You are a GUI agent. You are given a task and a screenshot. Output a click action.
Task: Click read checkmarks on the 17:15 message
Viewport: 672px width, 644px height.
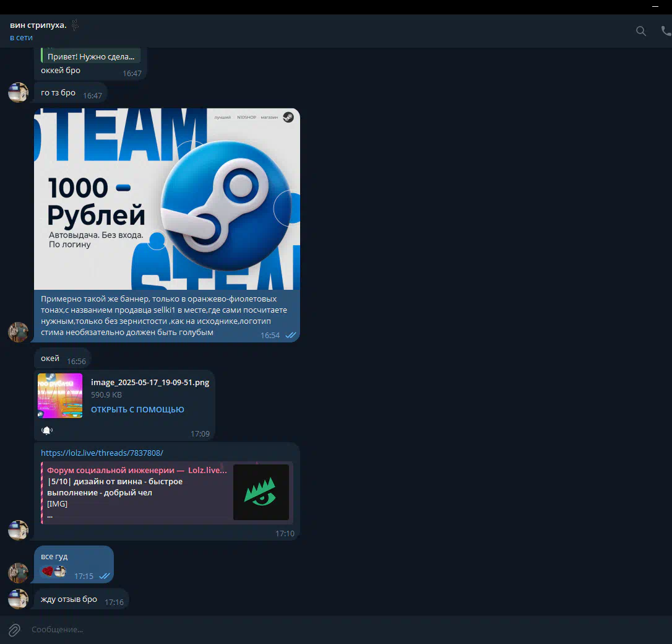tap(105, 577)
